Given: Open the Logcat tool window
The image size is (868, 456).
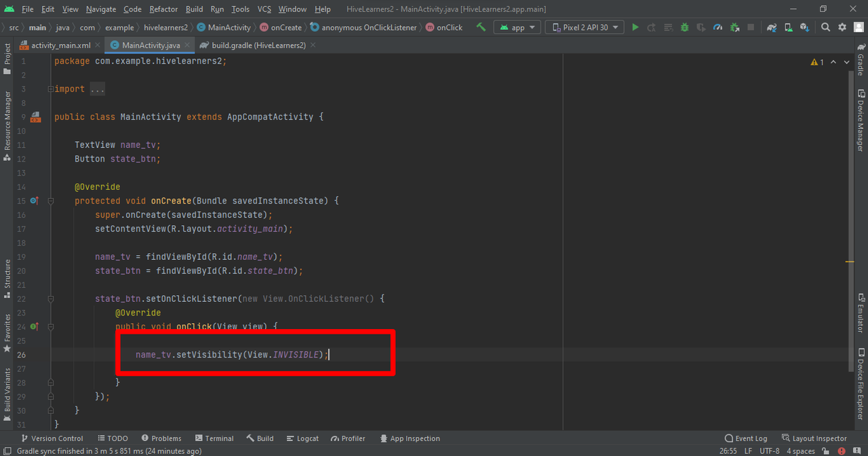Looking at the screenshot, I should tap(302, 438).
